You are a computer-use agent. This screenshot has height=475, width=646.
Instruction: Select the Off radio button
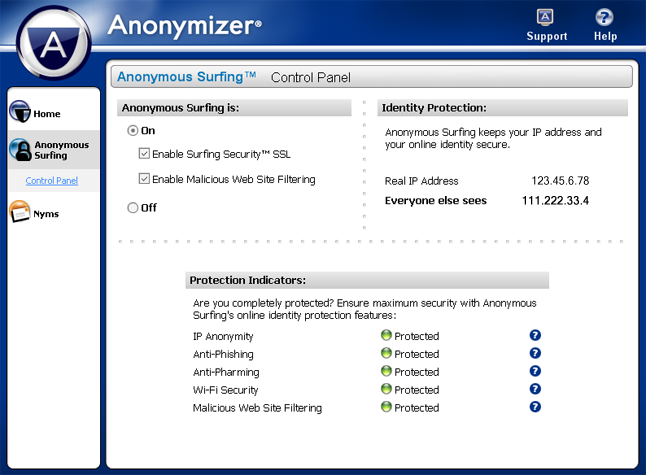tap(132, 208)
